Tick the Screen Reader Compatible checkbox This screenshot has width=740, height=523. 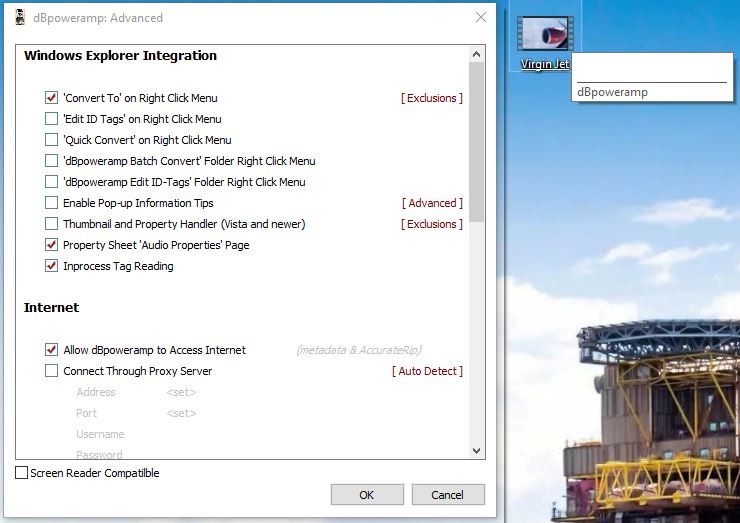[x=22, y=473]
